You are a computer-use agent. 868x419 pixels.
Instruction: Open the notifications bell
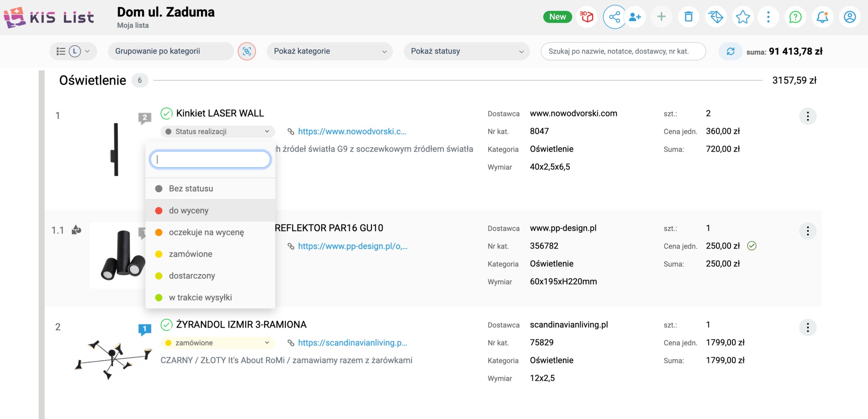point(822,17)
